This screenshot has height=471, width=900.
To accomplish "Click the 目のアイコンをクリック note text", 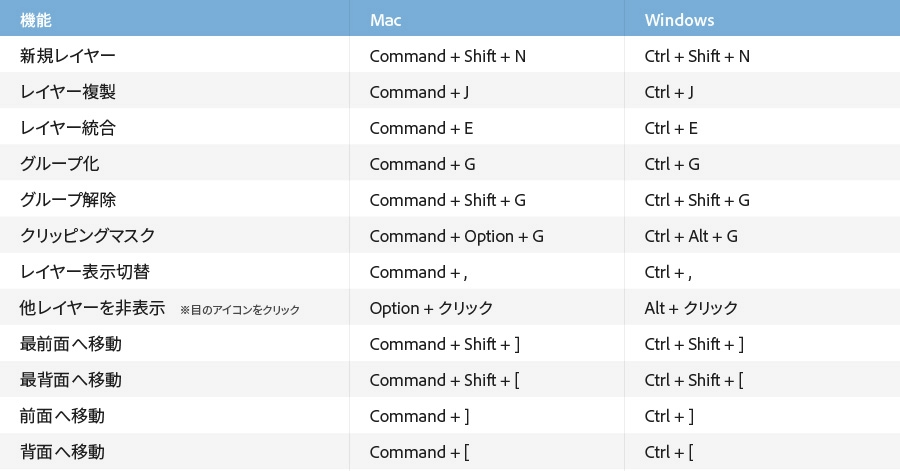I will 240,310.
